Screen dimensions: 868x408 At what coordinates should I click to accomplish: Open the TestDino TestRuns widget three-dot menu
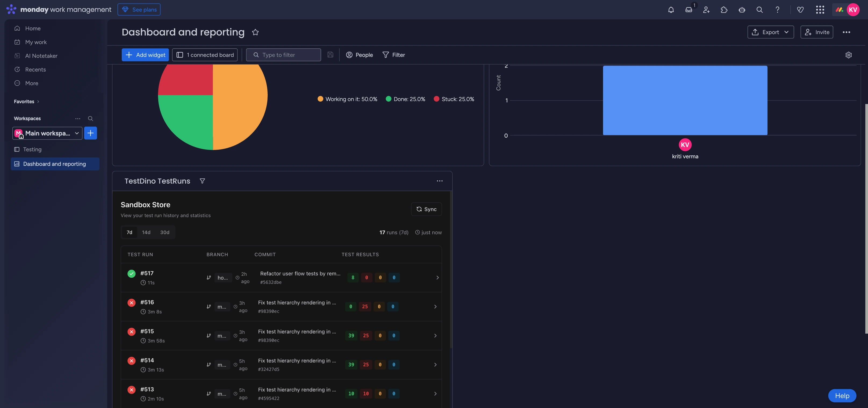[x=439, y=181]
